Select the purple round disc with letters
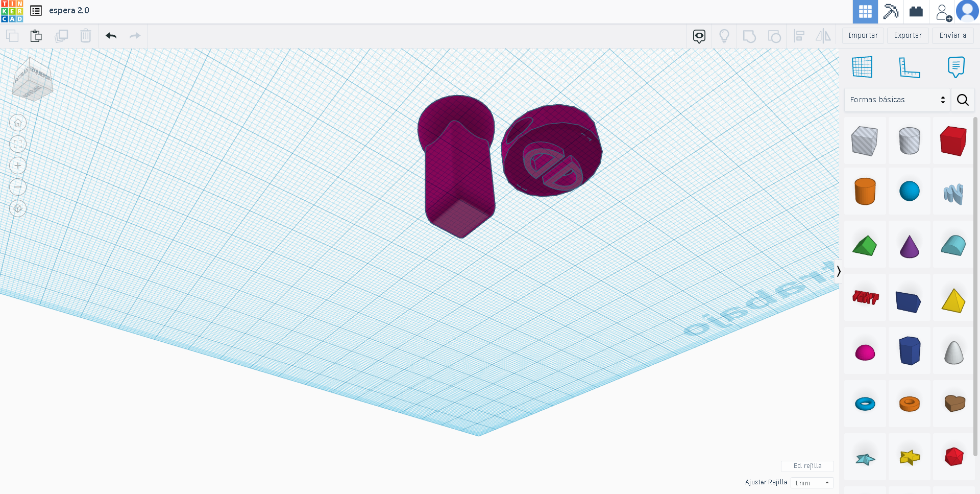The width and height of the screenshot is (980, 494). click(552, 150)
